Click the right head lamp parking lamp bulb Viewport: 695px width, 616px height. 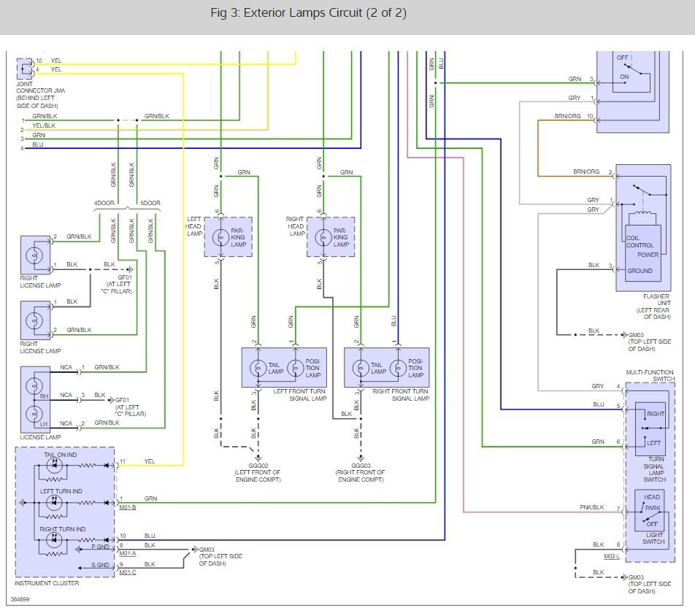pyautogui.click(x=323, y=237)
